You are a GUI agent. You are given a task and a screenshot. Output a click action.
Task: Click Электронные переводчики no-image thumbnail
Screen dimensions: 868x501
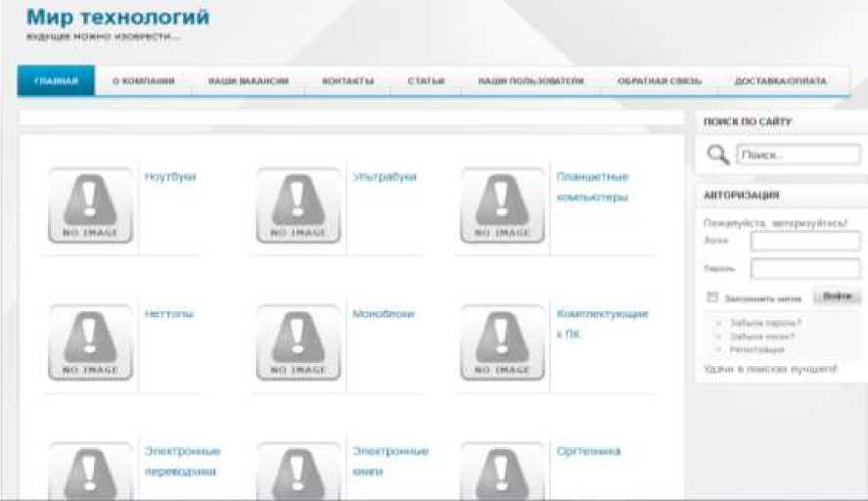coord(90,471)
